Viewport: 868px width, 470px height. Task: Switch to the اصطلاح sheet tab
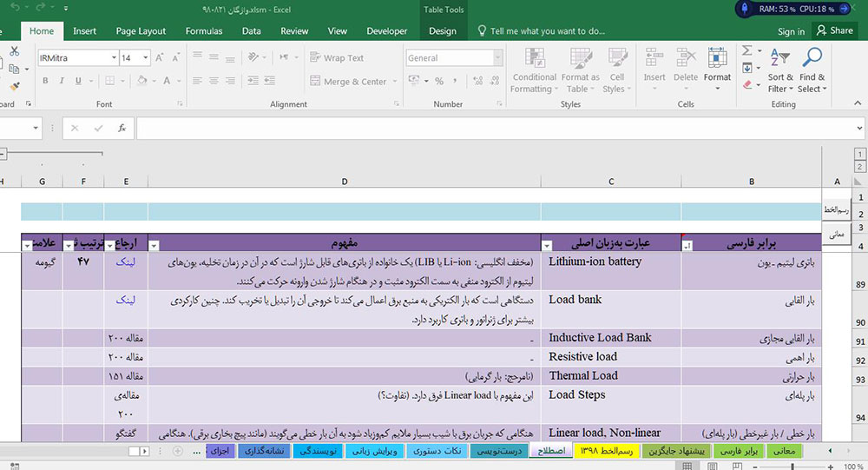pyautogui.click(x=551, y=451)
